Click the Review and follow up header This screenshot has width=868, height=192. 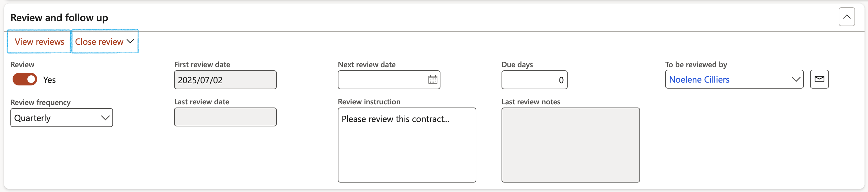point(59,18)
